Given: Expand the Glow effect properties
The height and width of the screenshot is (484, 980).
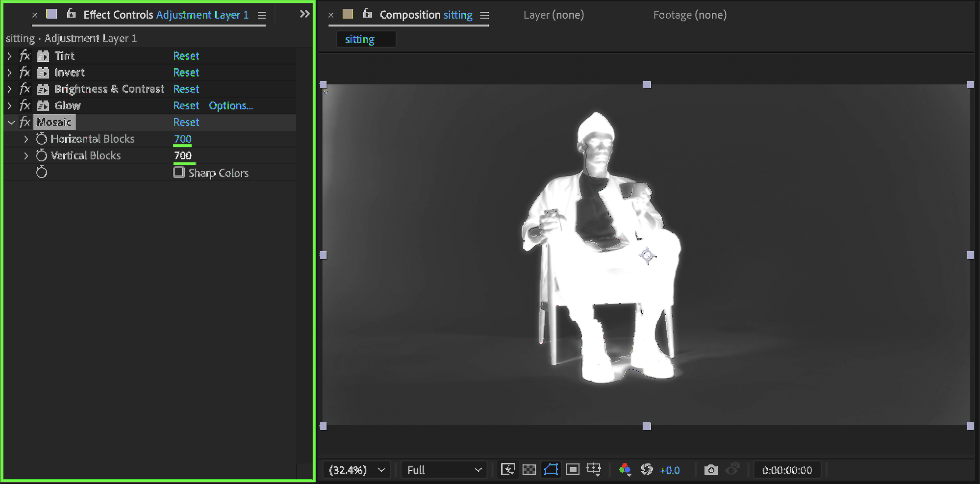Looking at the screenshot, I should (9, 106).
